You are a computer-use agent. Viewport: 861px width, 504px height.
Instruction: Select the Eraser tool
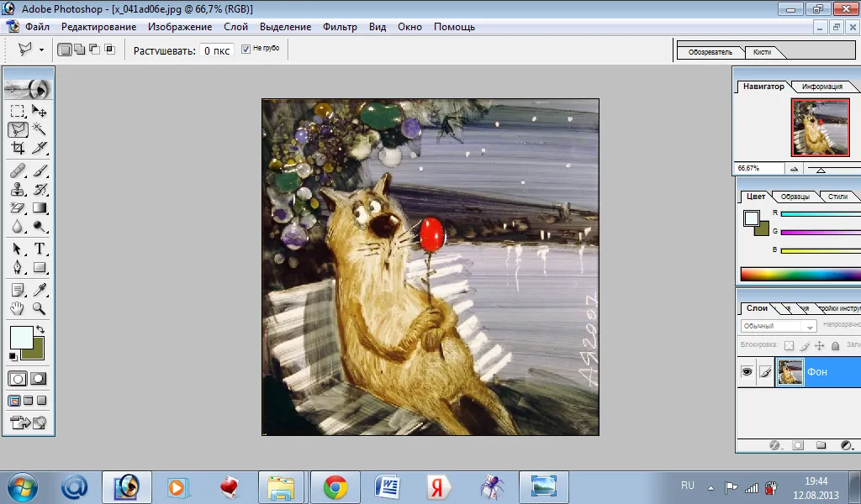pos(18,207)
